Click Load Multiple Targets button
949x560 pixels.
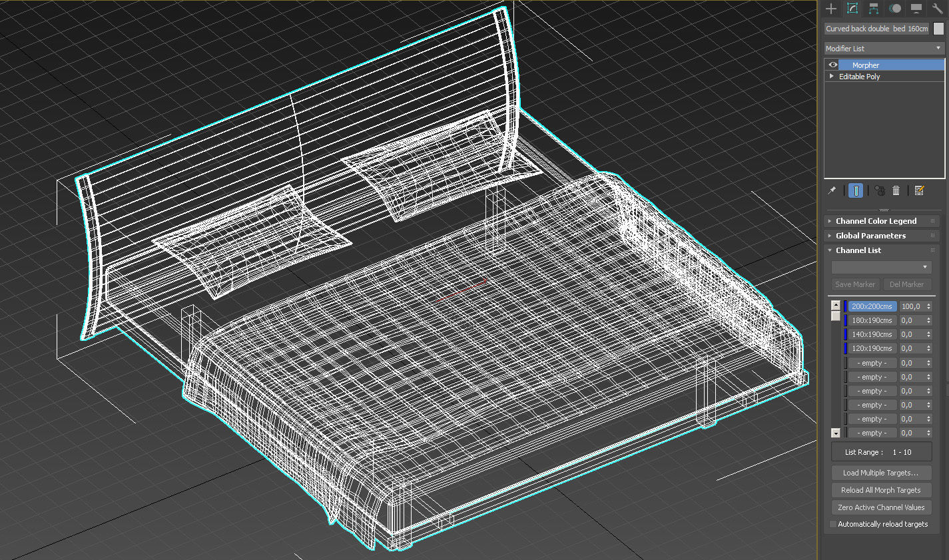point(881,473)
